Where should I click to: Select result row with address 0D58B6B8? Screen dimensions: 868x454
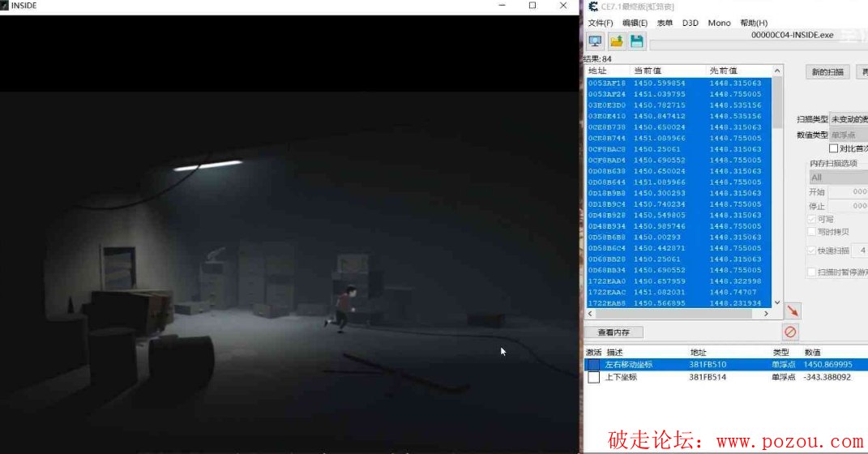(678, 237)
